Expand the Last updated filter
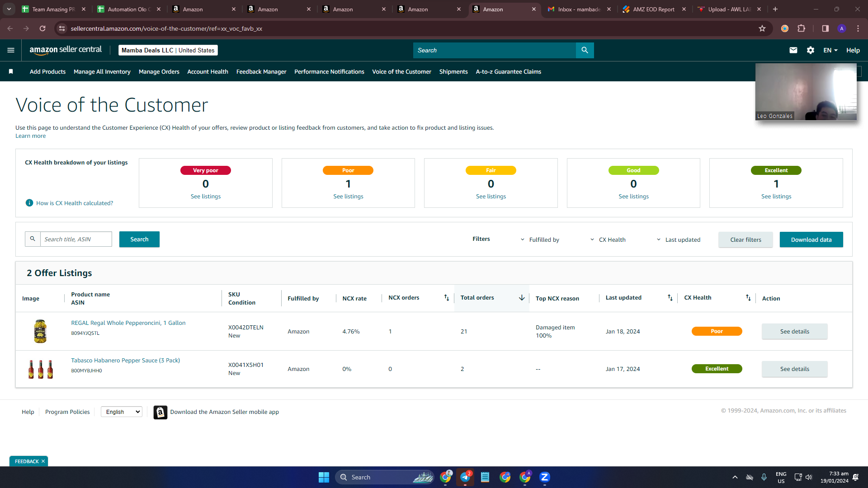 point(679,239)
